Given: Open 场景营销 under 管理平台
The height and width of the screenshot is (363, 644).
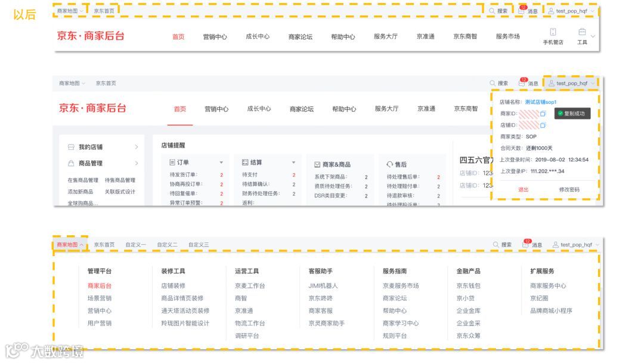Looking at the screenshot, I should point(100,298).
